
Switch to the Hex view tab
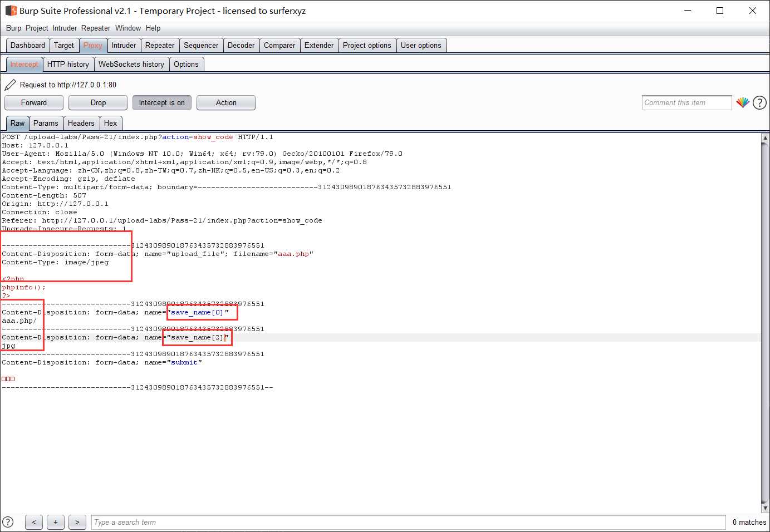click(111, 124)
